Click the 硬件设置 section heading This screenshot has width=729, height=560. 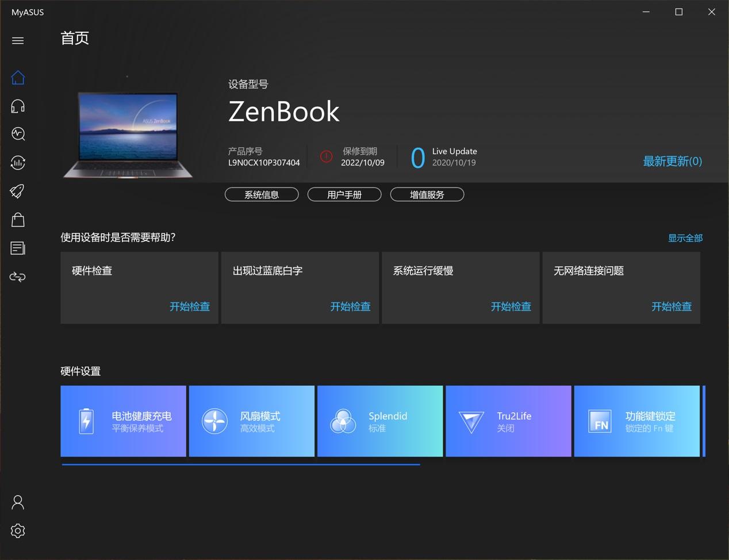click(80, 371)
